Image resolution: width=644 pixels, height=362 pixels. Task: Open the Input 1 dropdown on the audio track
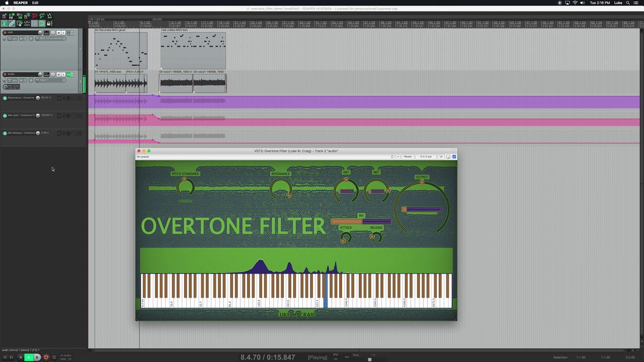[64, 80]
